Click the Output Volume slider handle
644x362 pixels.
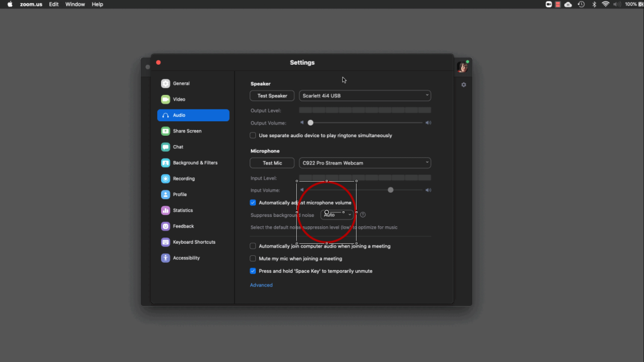tap(311, 123)
